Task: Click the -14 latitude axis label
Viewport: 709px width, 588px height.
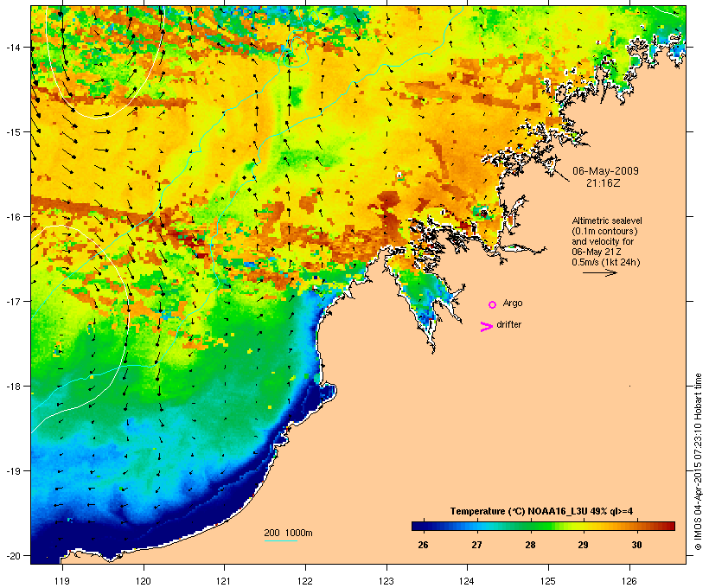Action: coord(12,47)
